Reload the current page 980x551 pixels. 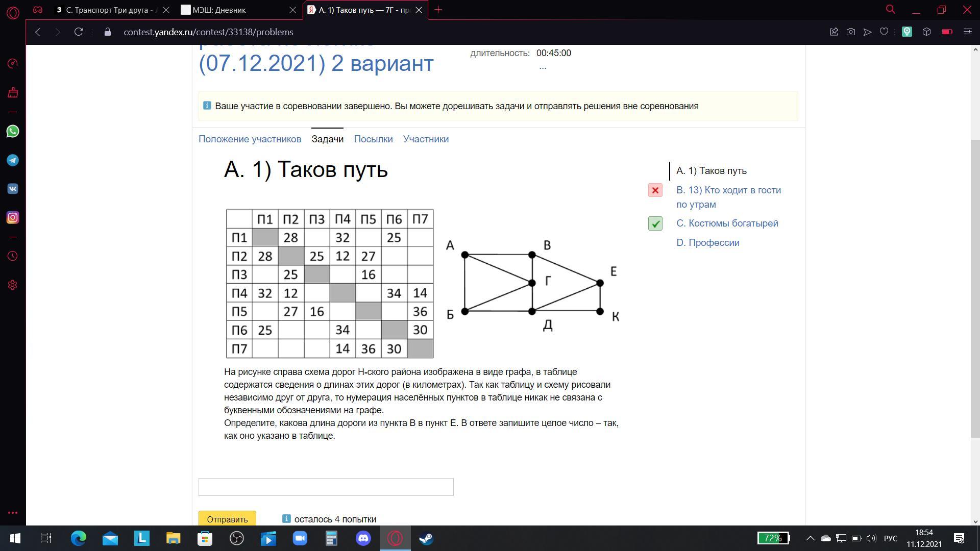(78, 32)
